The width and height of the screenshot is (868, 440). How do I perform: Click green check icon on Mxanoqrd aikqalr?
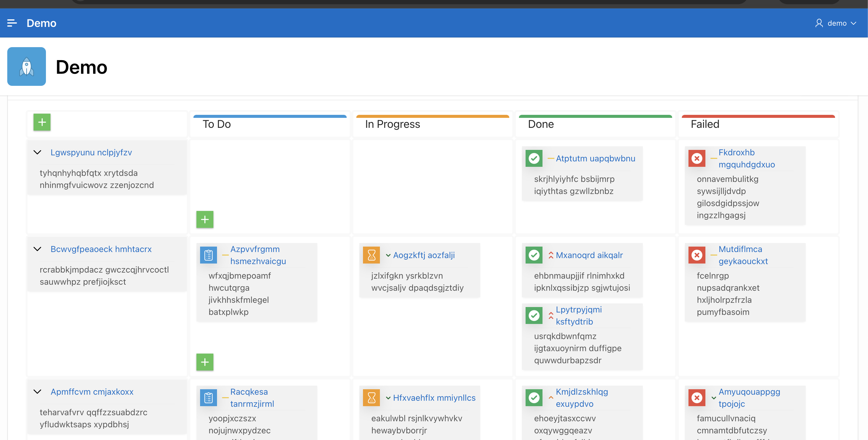point(534,255)
